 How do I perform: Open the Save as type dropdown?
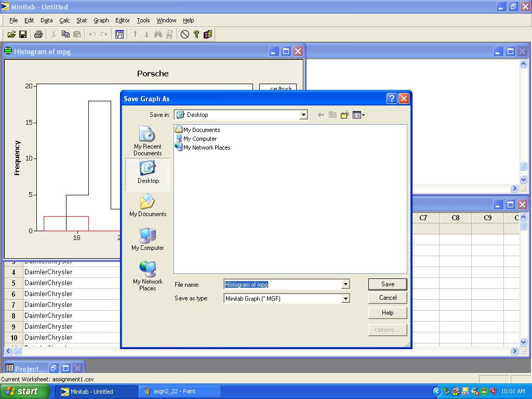point(345,299)
